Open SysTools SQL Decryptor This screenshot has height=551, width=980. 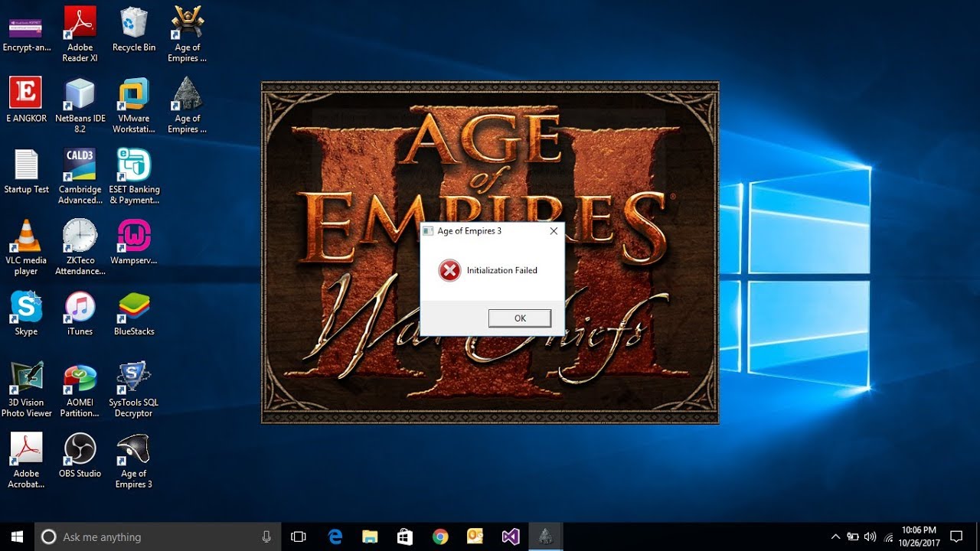click(133, 375)
